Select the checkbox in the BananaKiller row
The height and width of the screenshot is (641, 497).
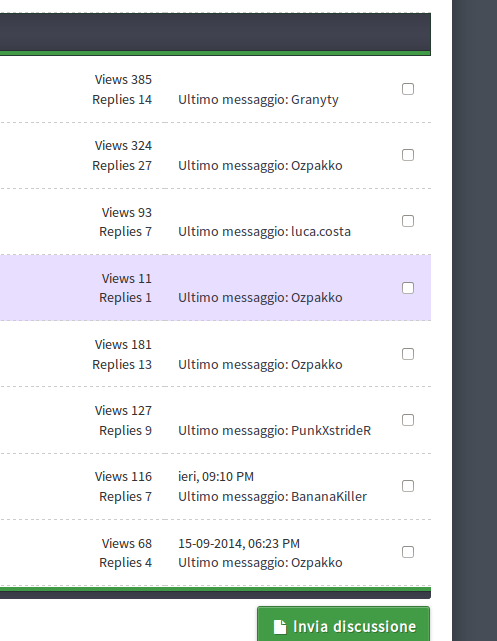point(408,486)
